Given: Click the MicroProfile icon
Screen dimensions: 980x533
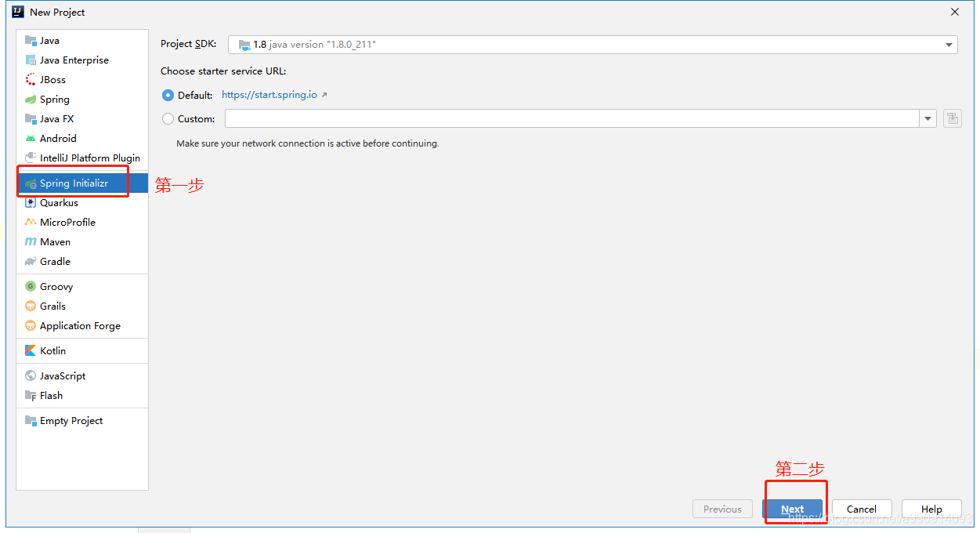Looking at the screenshot, I should point(31,223).
